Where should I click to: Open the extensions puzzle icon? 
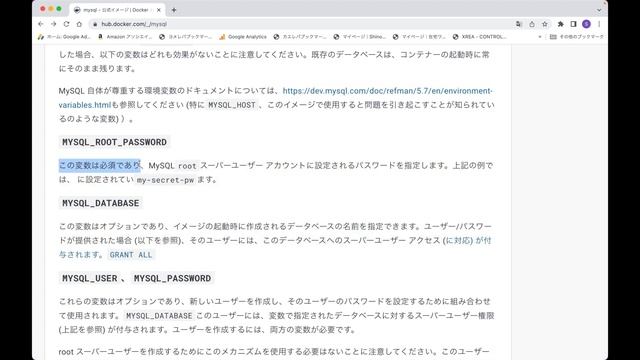pyautogui.click(x=561, y=24)
